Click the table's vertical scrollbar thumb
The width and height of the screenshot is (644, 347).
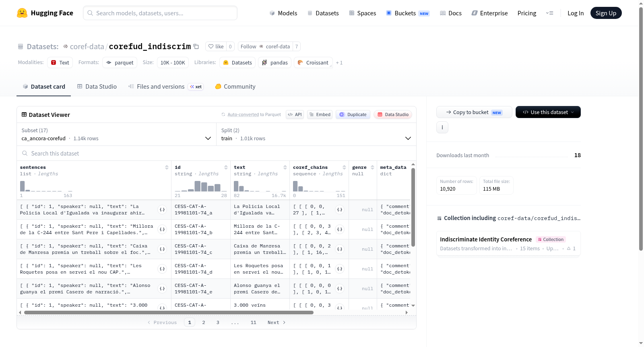(x=413, y=207)
